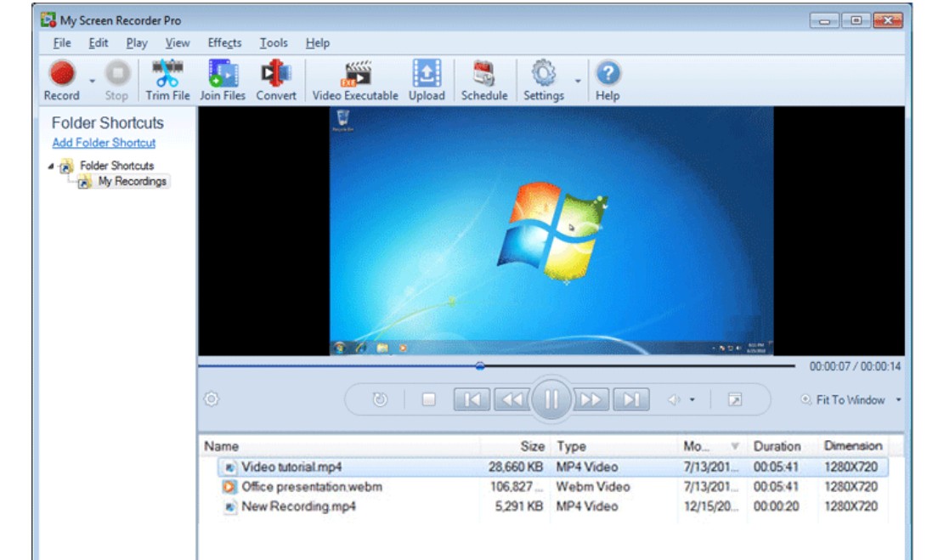
Task: Switch the player to full screen
Action: tap(734, 399)
